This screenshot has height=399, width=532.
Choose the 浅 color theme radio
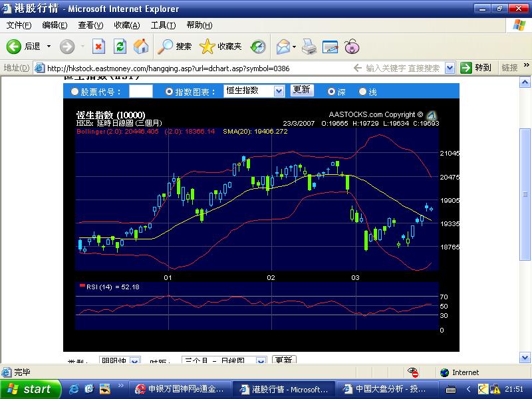coord(362,92)
